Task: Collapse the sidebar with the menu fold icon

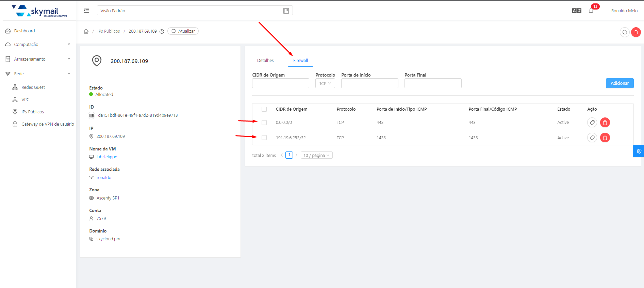Action: 86,11
